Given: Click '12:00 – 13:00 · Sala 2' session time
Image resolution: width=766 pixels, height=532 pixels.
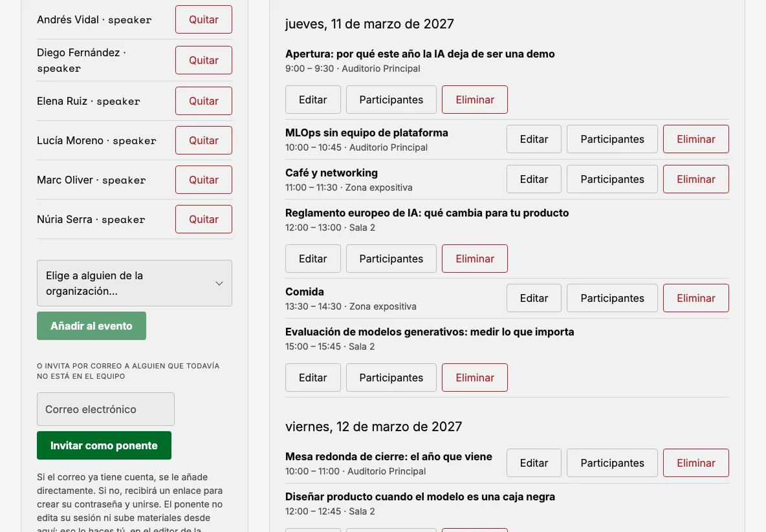Looking at the screenshot, I should (330, 228).
